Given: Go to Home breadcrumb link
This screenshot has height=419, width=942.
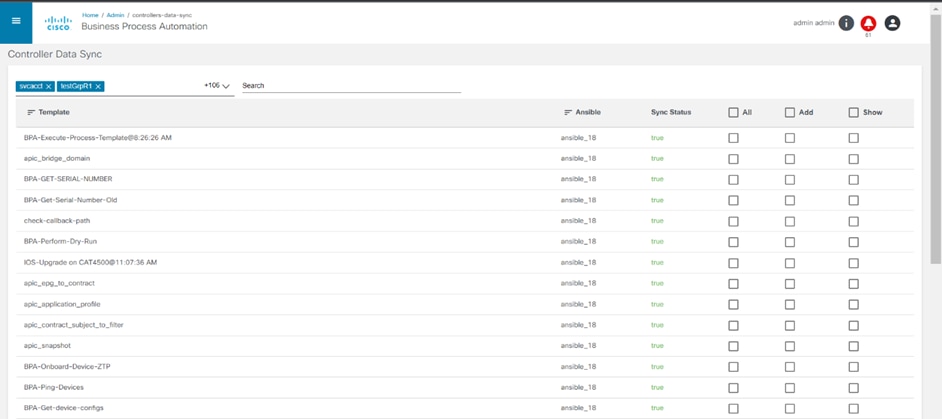Looking at the screenshot, I should point(90,16).
